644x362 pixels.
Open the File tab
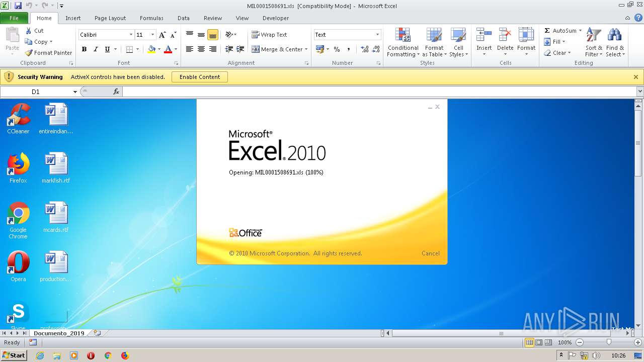(14, 18)
